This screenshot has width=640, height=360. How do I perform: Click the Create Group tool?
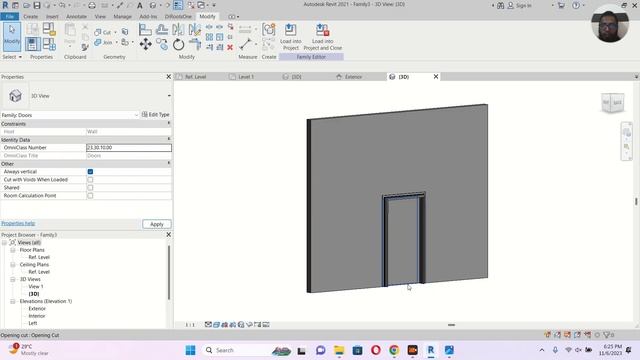[269, 30]
